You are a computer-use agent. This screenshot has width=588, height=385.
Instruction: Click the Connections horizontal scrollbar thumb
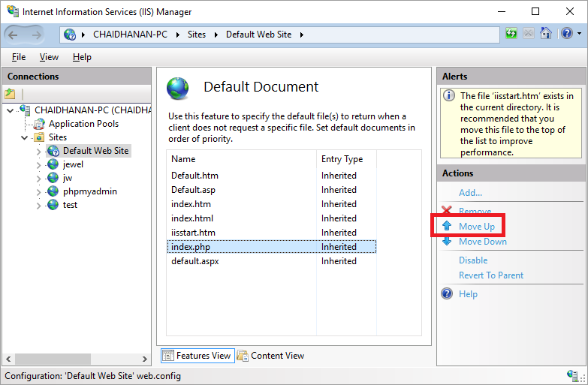click(x=53, y=359)
